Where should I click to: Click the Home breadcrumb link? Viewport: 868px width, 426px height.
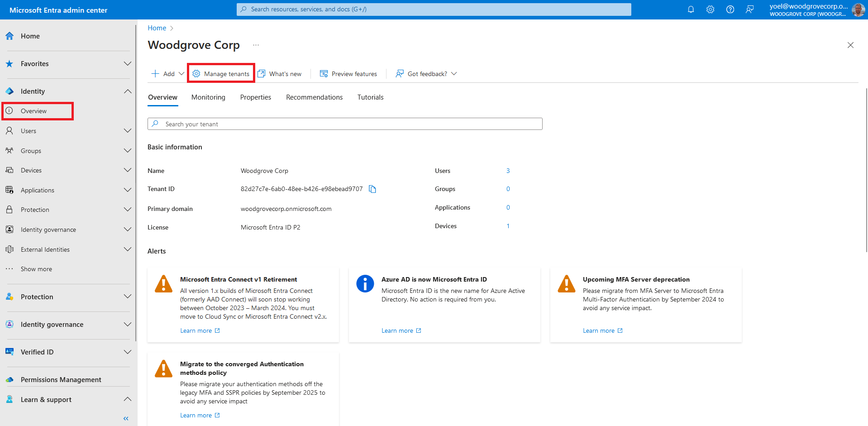tap(157, 28)
